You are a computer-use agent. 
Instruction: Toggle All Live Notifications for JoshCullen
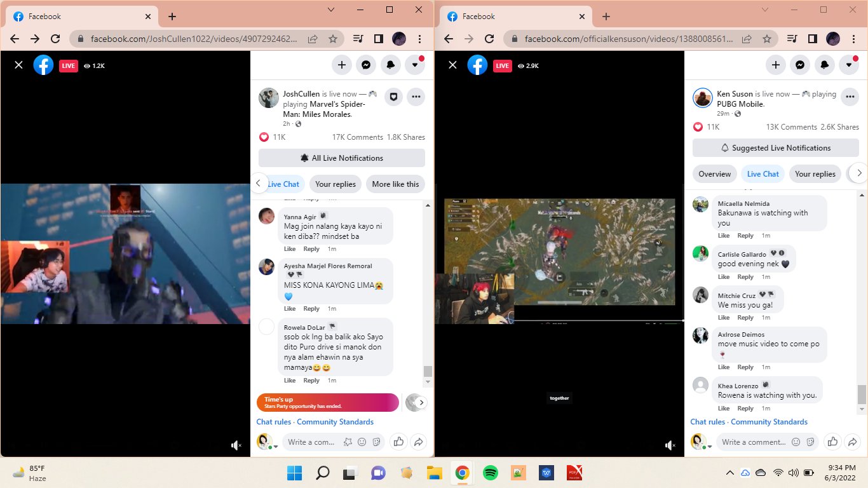(x=342, y=158)
